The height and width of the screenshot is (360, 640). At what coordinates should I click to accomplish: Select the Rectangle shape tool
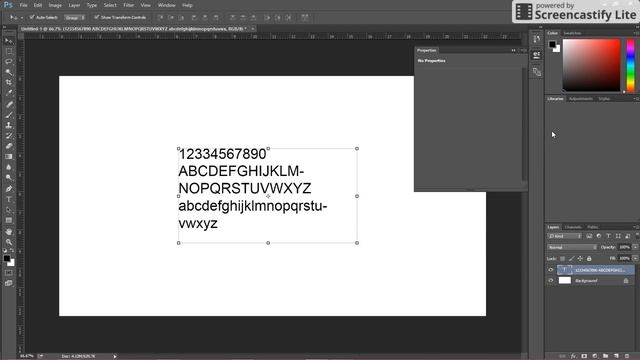(x=9, y=220)
